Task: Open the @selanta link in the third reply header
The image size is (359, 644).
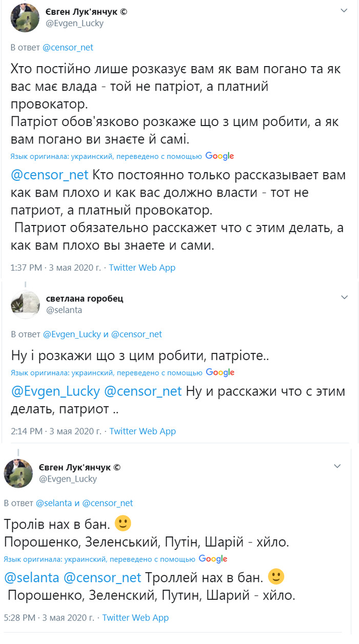Action: (54, 503)
